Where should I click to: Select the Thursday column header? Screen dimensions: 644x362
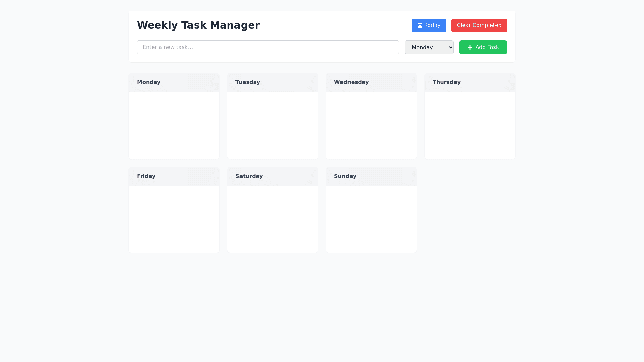click(446, 82)
